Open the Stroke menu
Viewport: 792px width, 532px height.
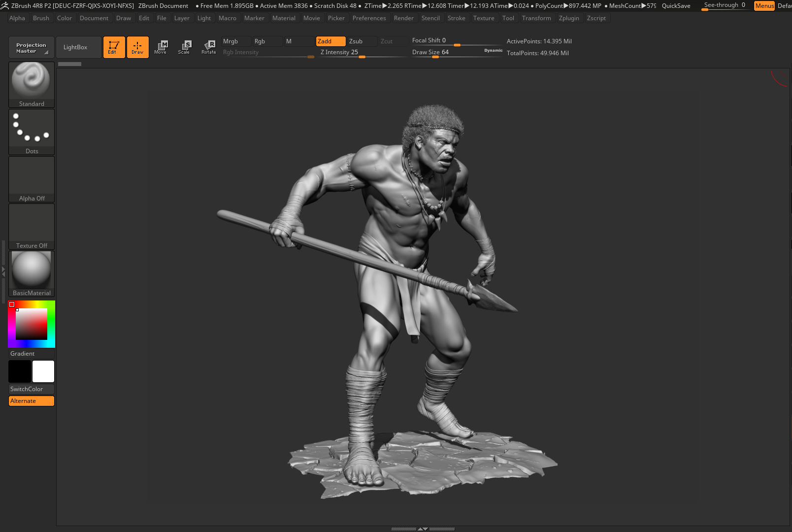pyautogui.click(x=457, y=18)
